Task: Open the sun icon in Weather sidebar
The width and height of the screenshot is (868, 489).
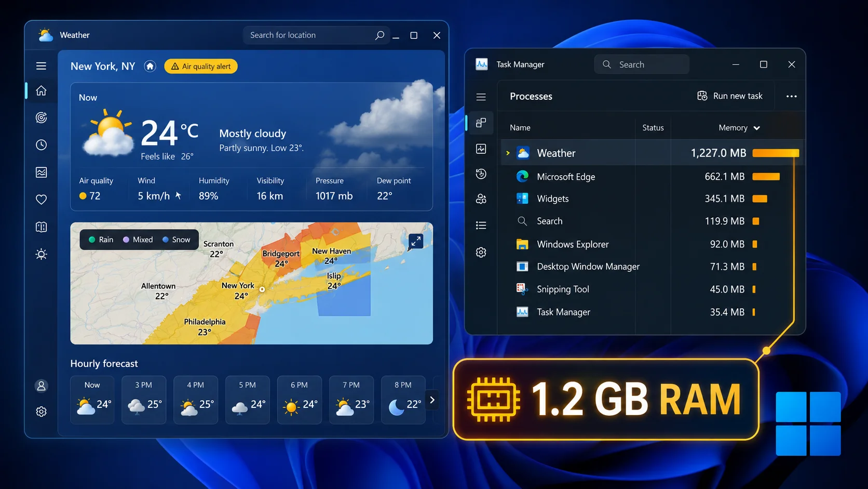Action: tap(41, 254)
